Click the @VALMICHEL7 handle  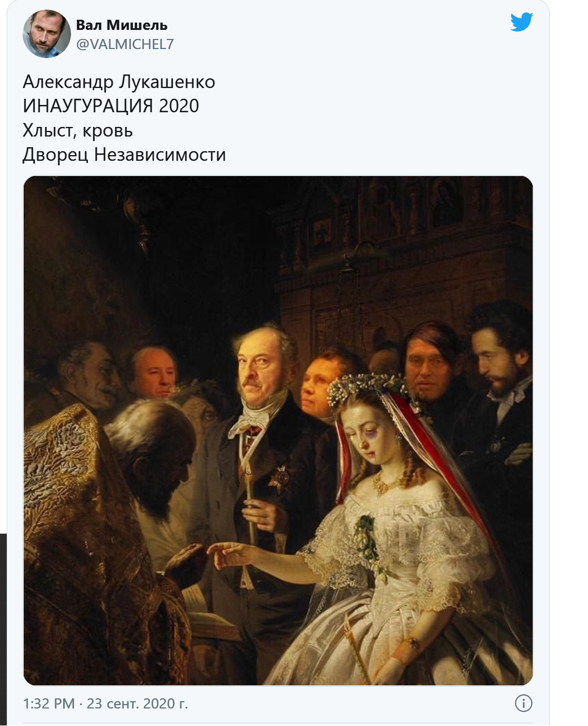pos(125,44)
